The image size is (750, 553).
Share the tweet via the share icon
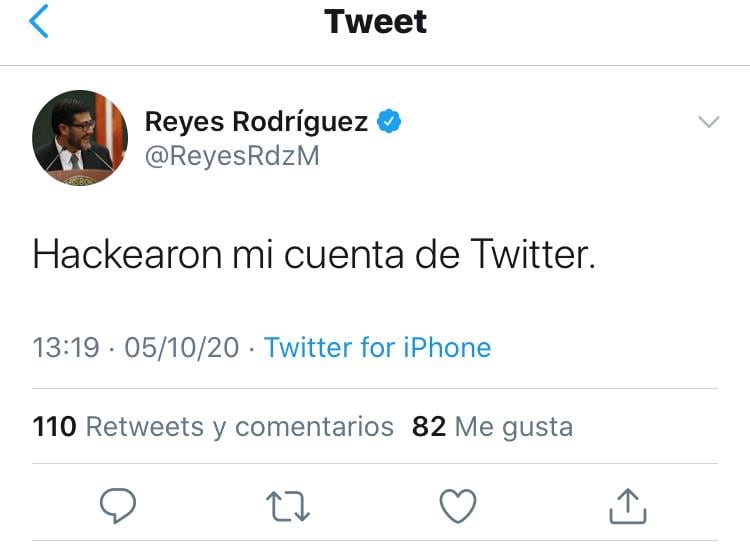[627, 506]
